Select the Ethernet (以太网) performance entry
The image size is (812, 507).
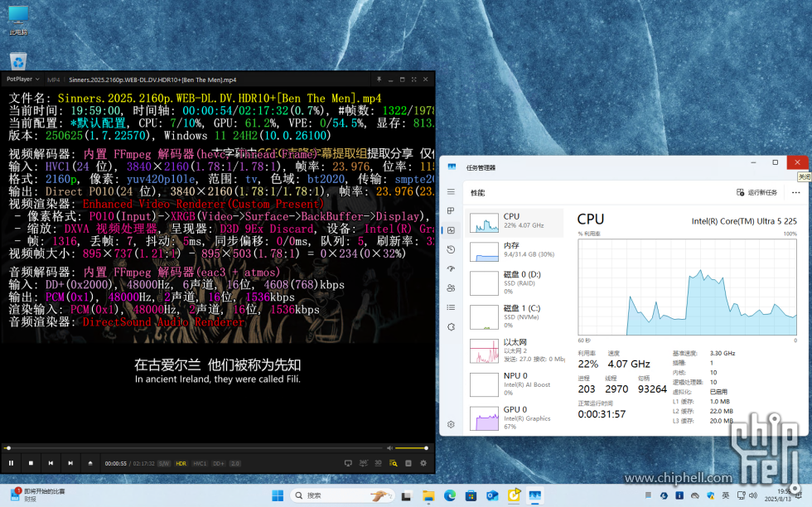tap(515, 350)
